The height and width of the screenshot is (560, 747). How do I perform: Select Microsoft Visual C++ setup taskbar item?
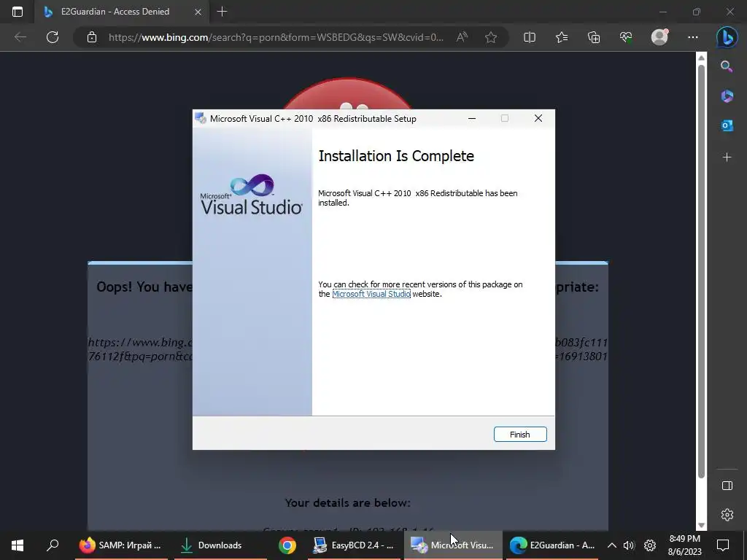point(452,545)
